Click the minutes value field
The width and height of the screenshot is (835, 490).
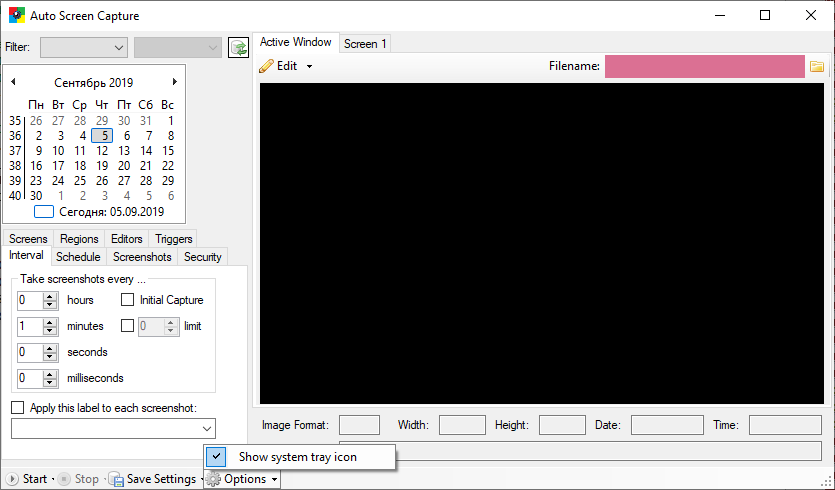30,326
